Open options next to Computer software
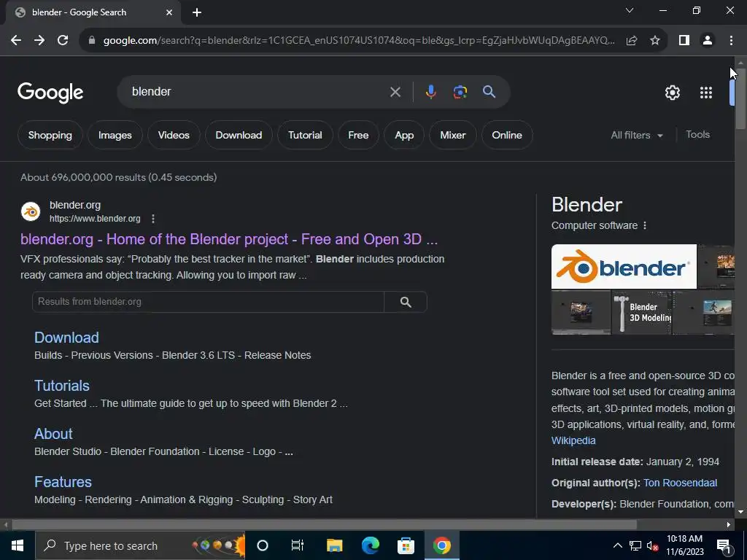The image size is (747, 560). point(645,226)
